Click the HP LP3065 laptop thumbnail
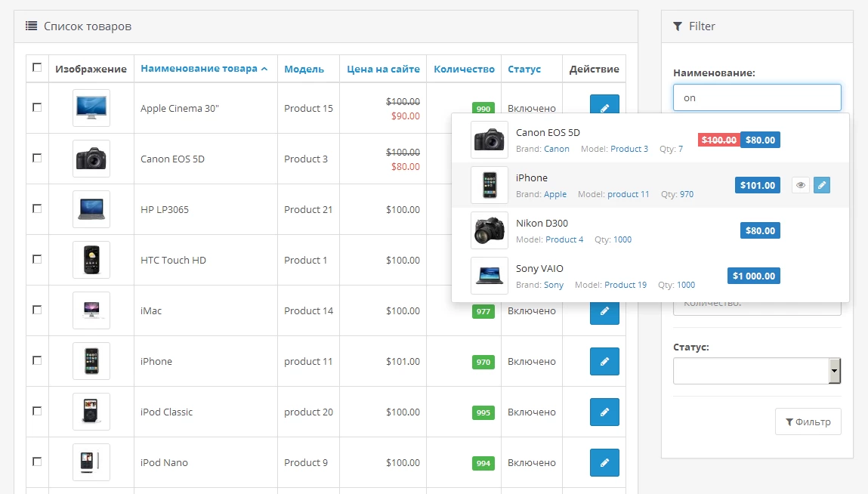 (91, 209)
